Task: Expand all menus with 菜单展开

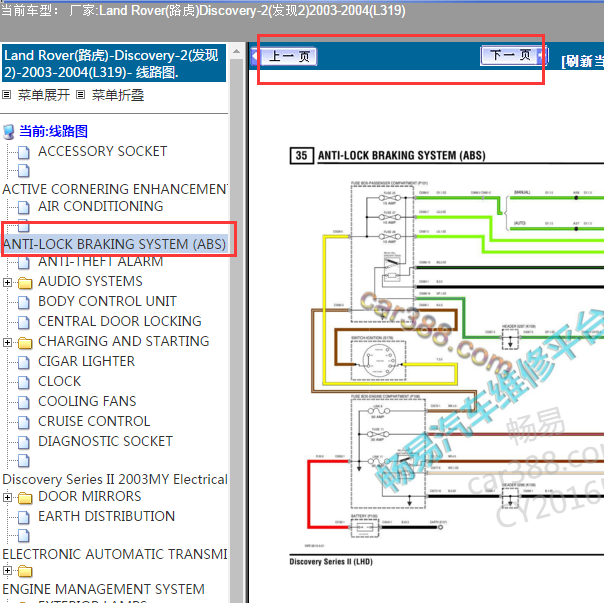Action: click(x=44, y=95)
